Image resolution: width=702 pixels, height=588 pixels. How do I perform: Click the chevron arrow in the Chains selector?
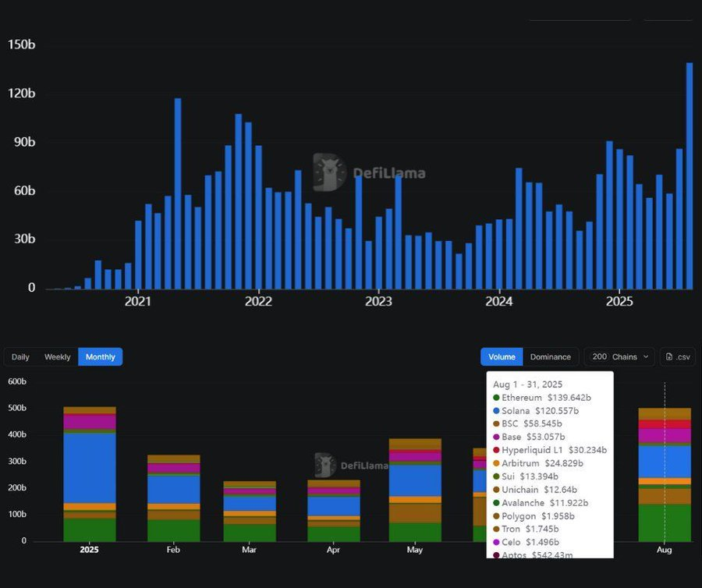[x=645, y=357]
